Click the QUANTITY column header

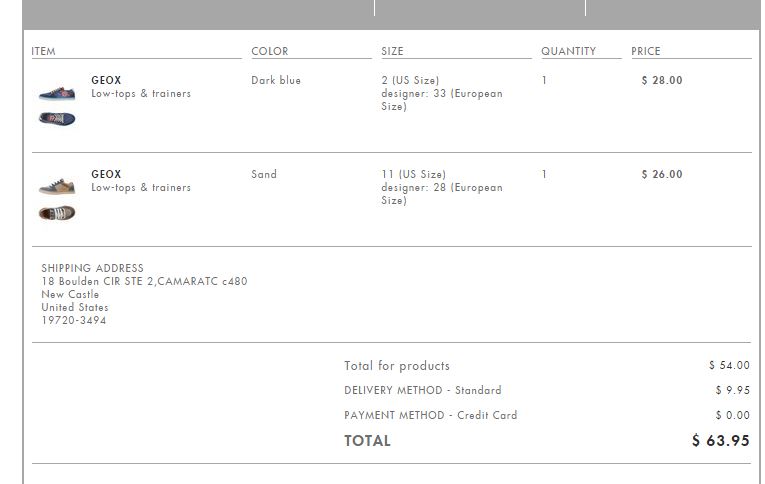568,51
